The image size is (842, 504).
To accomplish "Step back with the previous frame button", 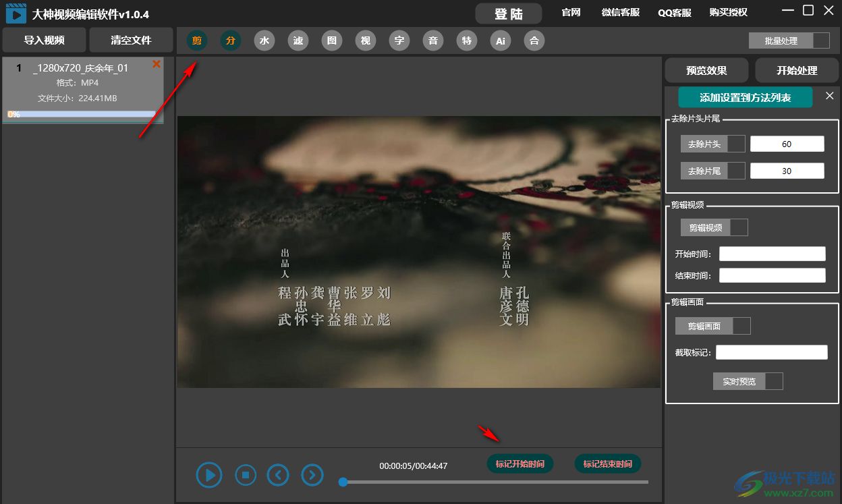I will [x=278, y=475].
